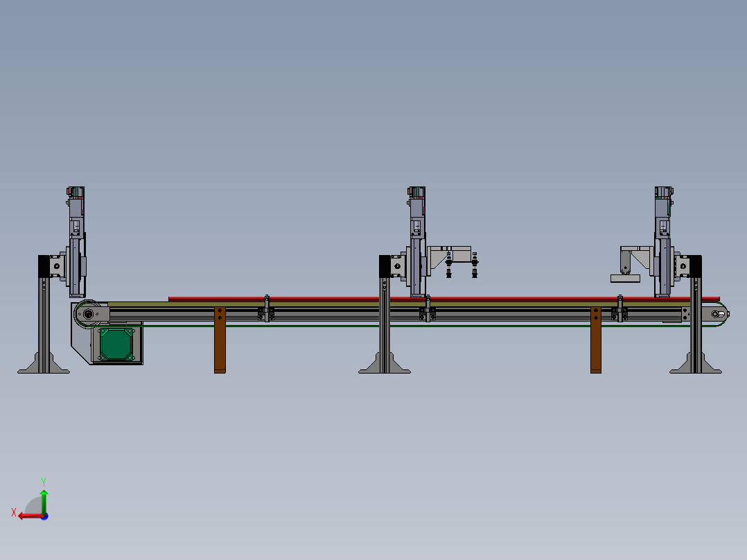Select the idler roller at conveyor's right end
Viewport: 747px width, 560px height.
click(x=717, y=314)
